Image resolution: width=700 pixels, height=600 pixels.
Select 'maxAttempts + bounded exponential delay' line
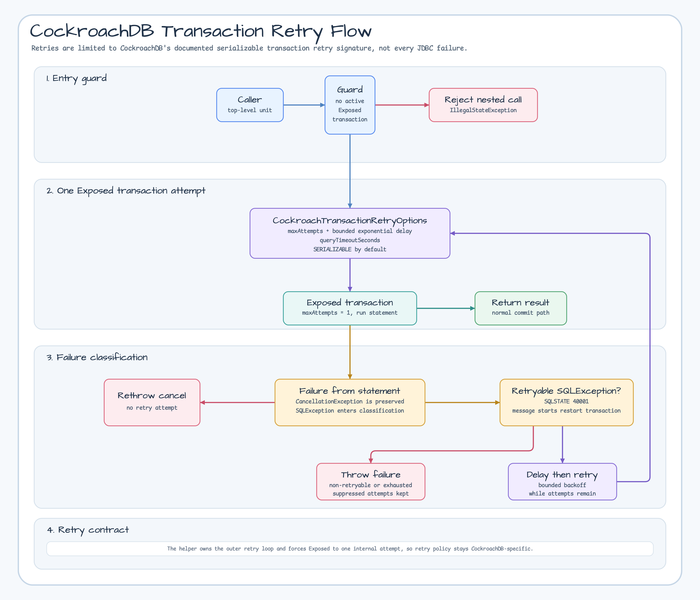[350, 231]
